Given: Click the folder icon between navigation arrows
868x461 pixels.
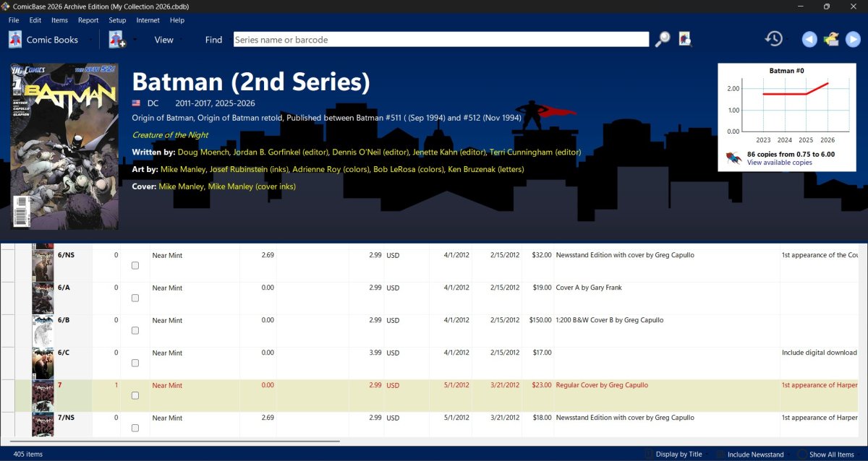Looking at the screenshot, I should tap(831, 40).
